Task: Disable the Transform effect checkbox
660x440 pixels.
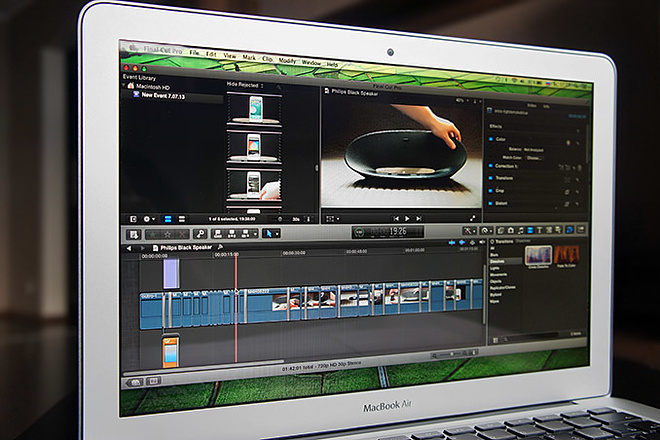Action: pos(490,178)
